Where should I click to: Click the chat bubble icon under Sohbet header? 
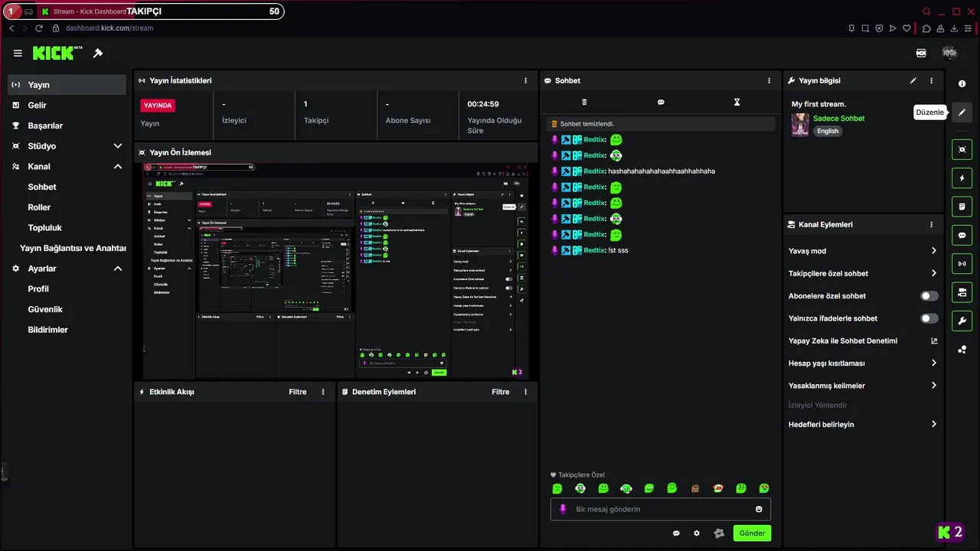coord(661,102)
